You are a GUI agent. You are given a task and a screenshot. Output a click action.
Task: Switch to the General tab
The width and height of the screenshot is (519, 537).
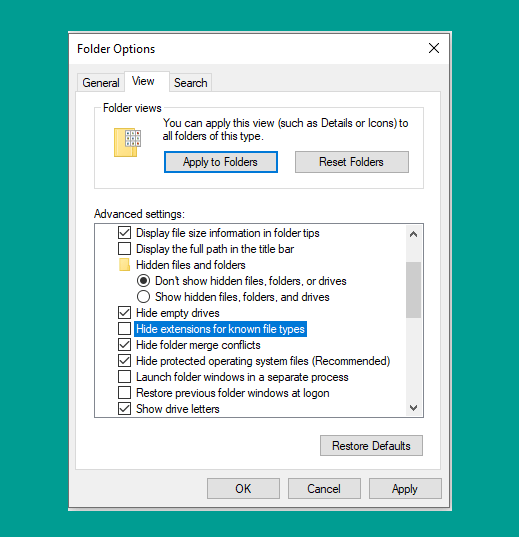click(x=101, y=83)
